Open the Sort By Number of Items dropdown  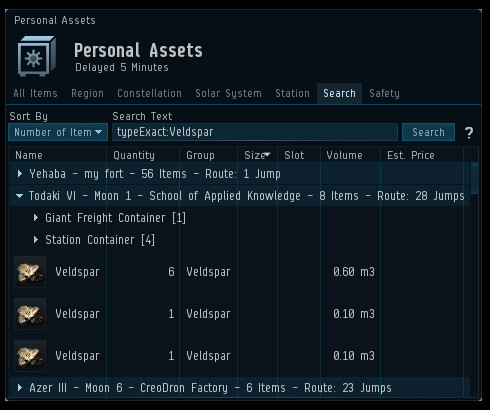tap(58, 132)
